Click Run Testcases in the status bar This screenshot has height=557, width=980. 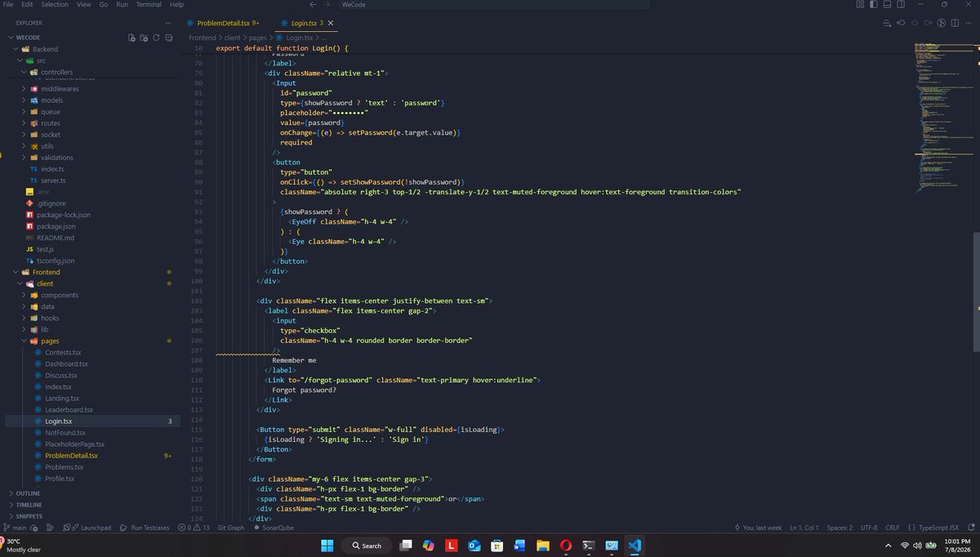click(x=145, y=528)
